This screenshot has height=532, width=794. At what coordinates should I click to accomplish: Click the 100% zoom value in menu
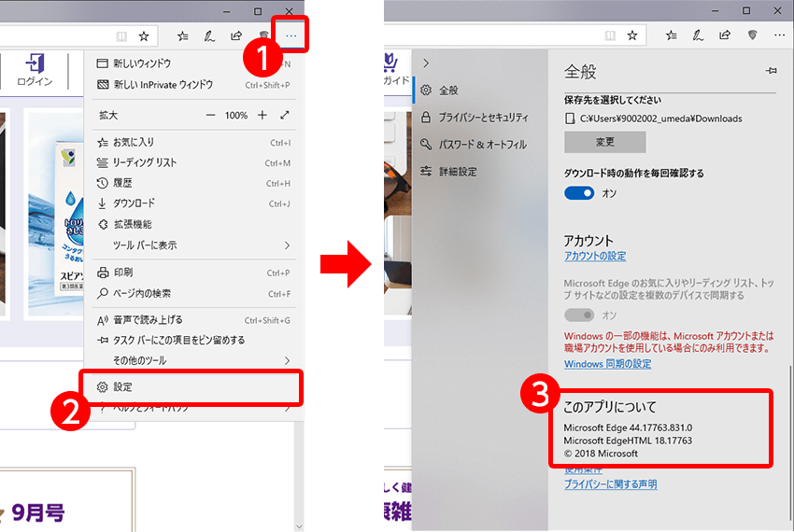[x=236, y=116]
